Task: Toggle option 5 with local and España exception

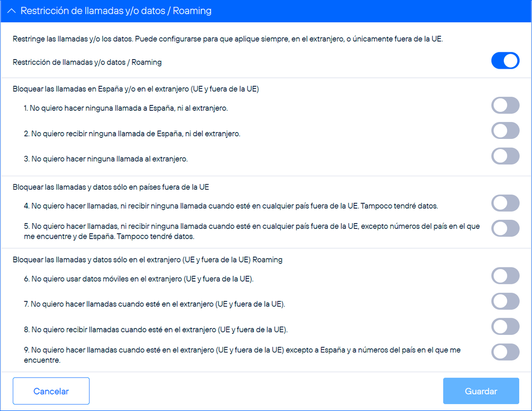Action: pos(505,228)
